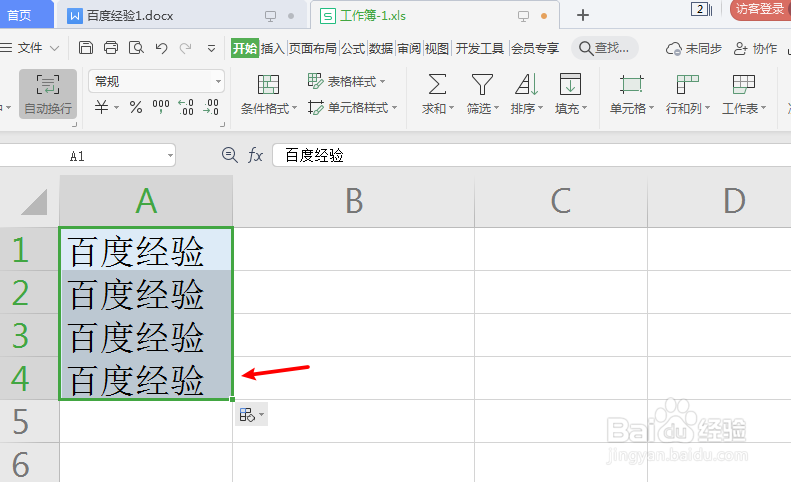Select column B header
The width and height of the screenshot is (791, 482).
point(354,201)
